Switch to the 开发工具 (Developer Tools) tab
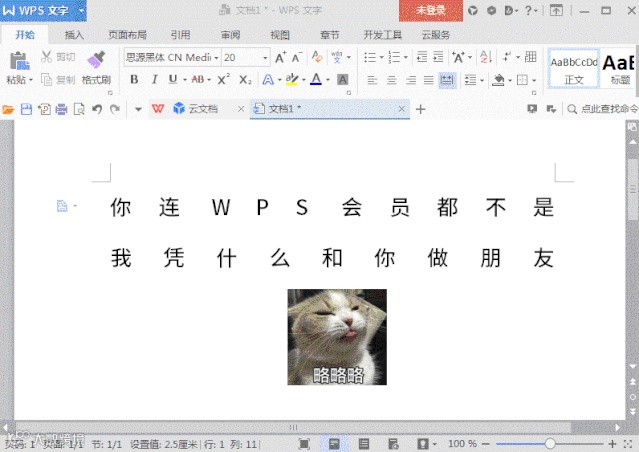 pyautogui.click(x=383, y=35)
